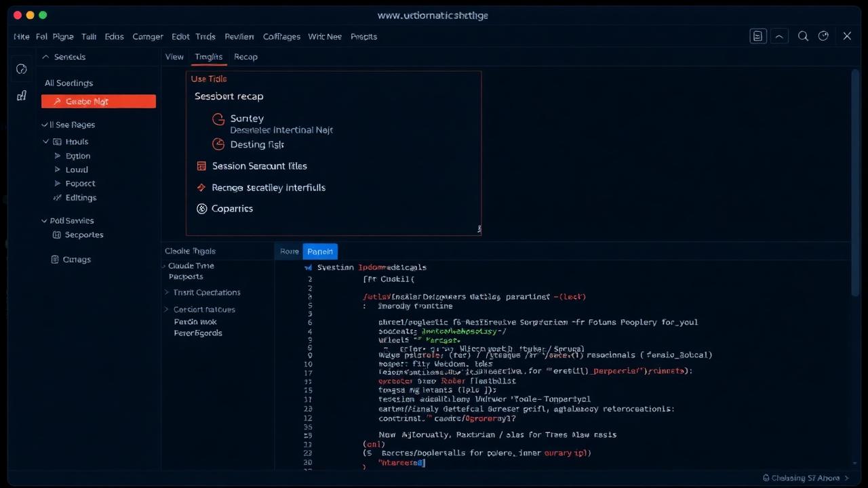This screenshot has height=488, width=868.
Task: Click the orange icon beside Suntey
Action: [x=218, y=119]
